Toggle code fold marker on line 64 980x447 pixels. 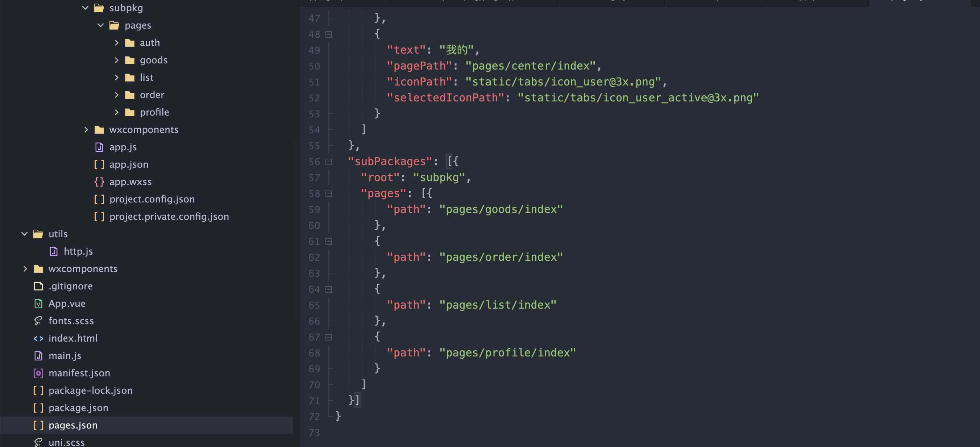click(329, 289)
